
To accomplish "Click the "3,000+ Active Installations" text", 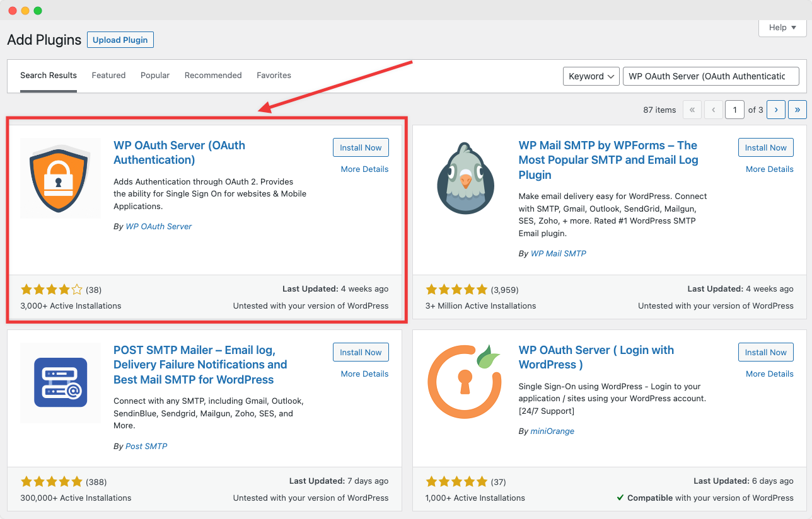I will pyautogui.click(x=71, y=305).
